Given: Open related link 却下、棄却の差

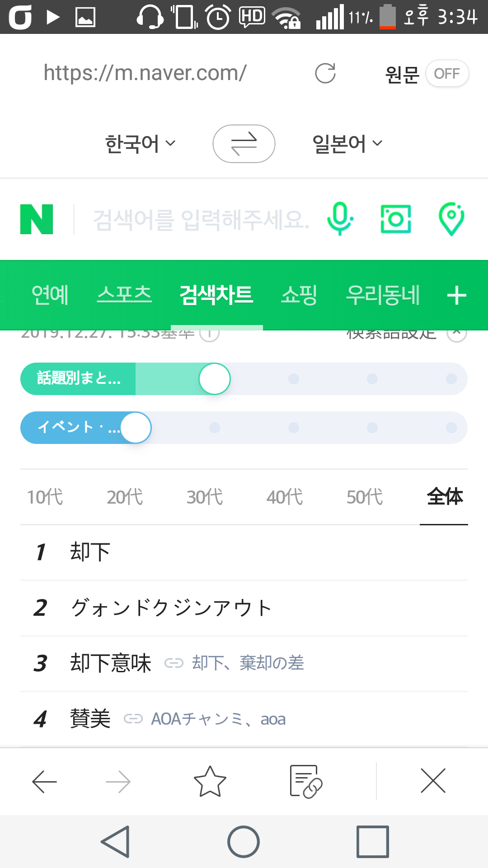Looking at the screenshot, I should coord(248,663).
